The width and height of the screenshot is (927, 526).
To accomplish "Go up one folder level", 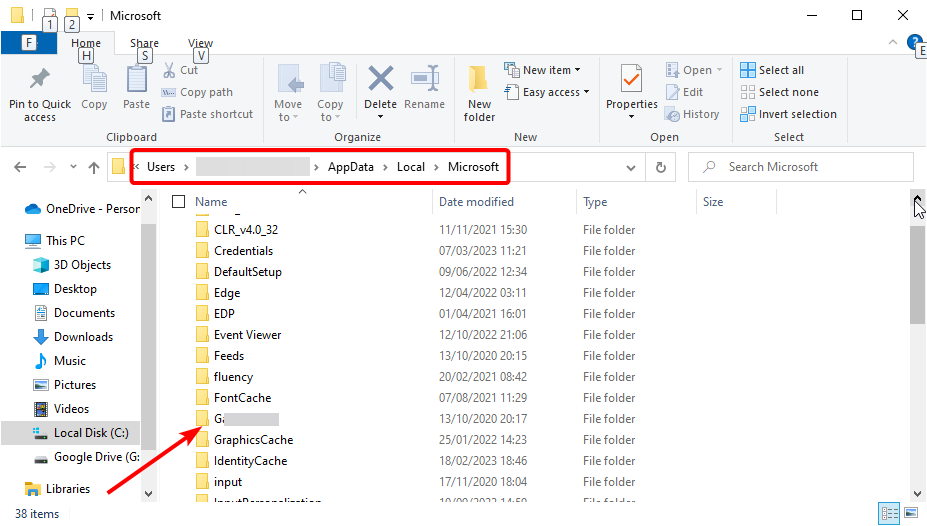I will [94, 167].
